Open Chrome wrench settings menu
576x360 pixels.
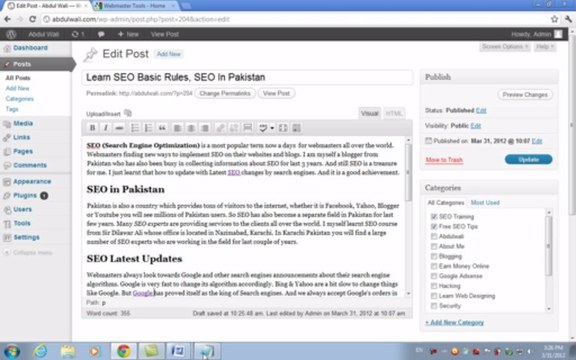(568, 19)
